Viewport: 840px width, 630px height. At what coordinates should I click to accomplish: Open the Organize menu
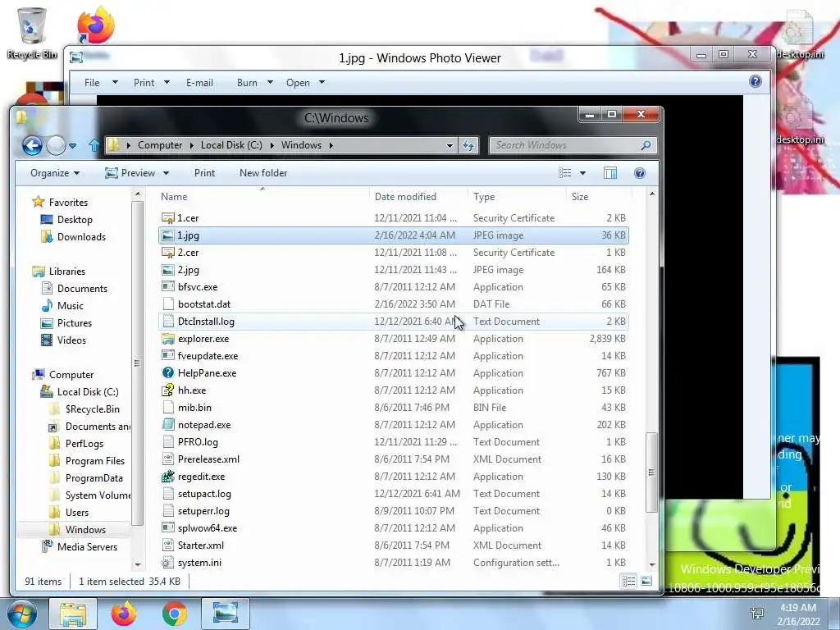tap(55, 173)
